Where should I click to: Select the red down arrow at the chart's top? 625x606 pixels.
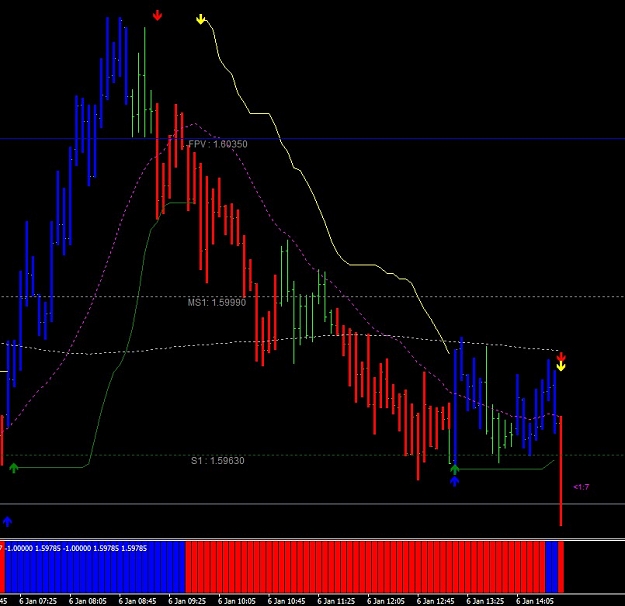[x=157, y=16]
